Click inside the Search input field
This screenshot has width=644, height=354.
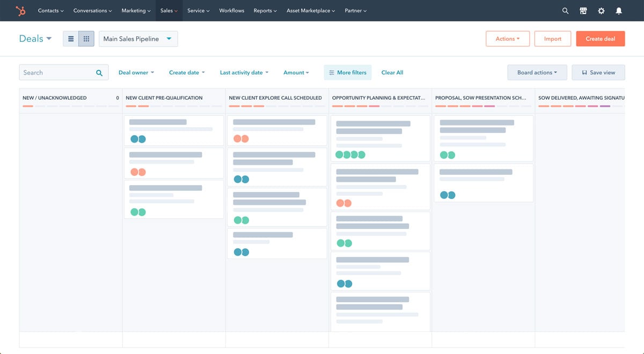54,72
